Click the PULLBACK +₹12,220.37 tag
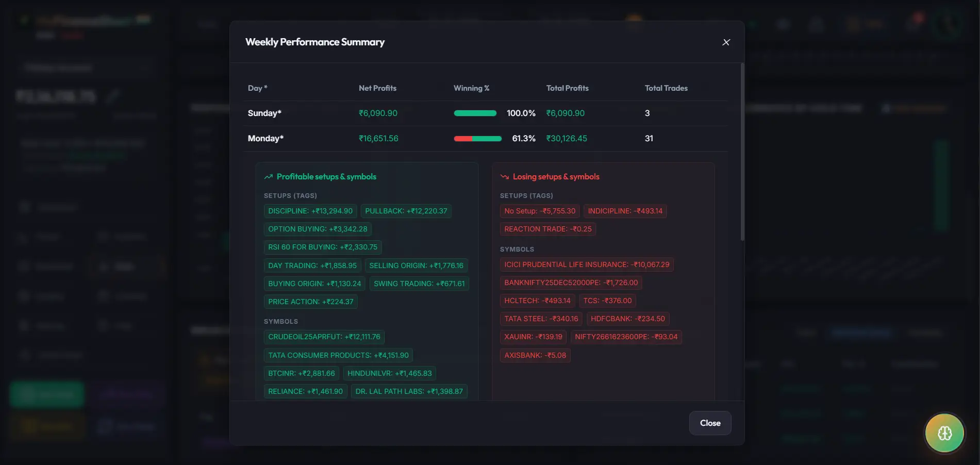The image size is (980, 465). pyautogui.click(x=406, y=211)
